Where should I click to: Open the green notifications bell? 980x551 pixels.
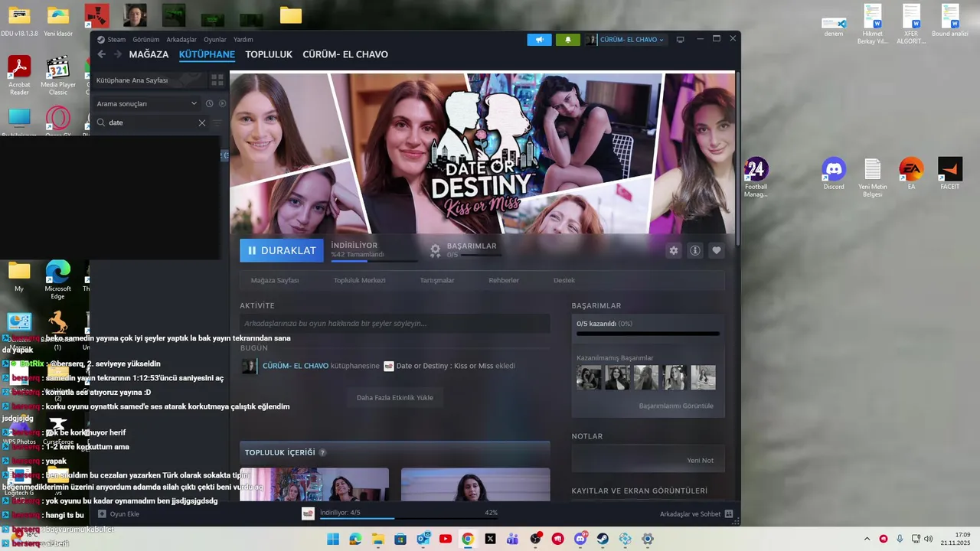pos(567,40)
